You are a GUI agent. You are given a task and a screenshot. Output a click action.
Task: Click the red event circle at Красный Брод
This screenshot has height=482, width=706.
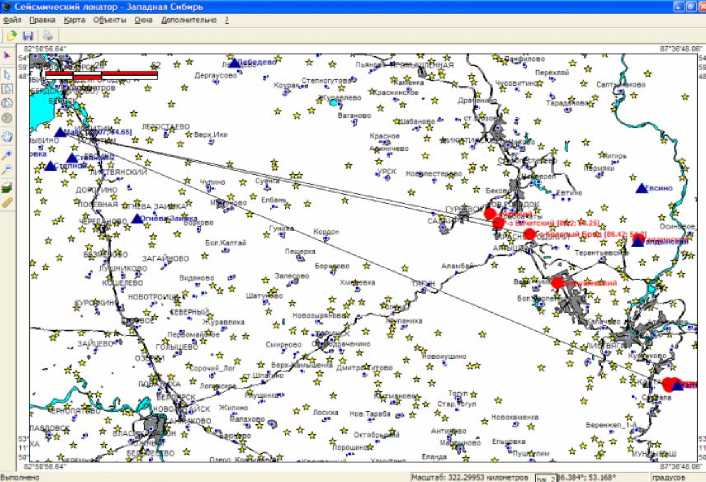[x=530, y=234]
